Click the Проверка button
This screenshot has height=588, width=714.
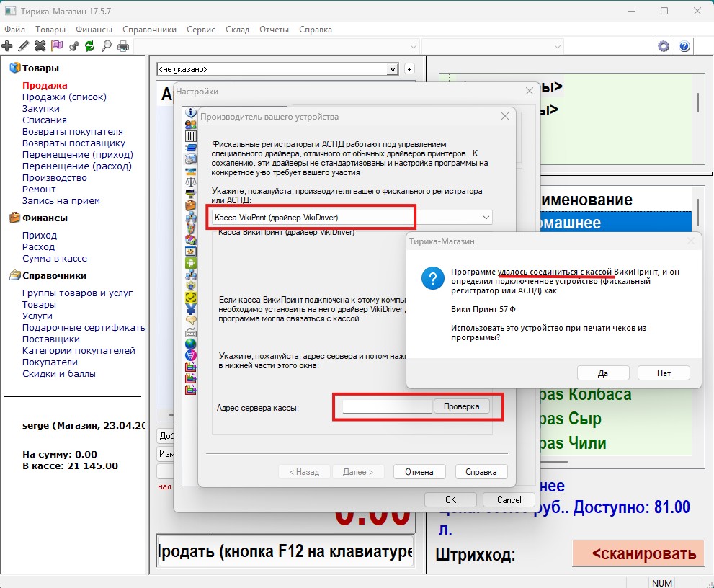(461, 406)
